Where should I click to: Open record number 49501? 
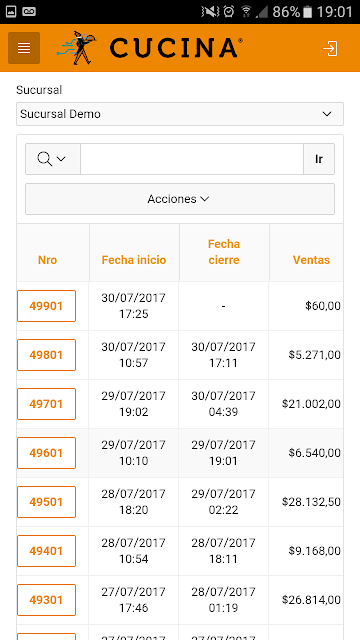(47, 502)
